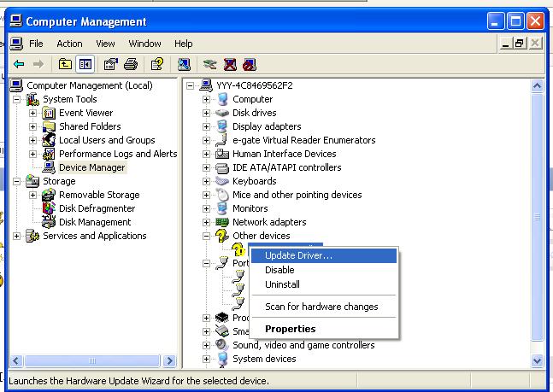Click the Up one level folder icon
The image size is (553, 392).
tap(65, 64)
